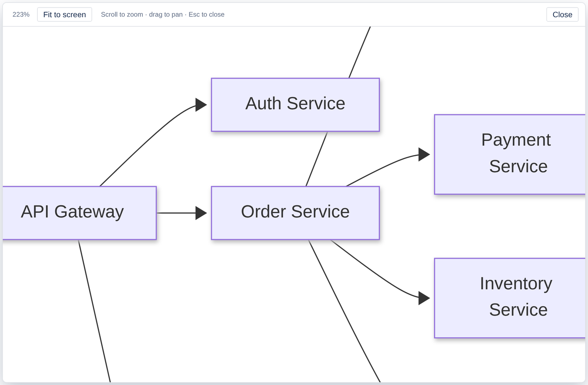Click the Fit to screen button

[65, 15]
